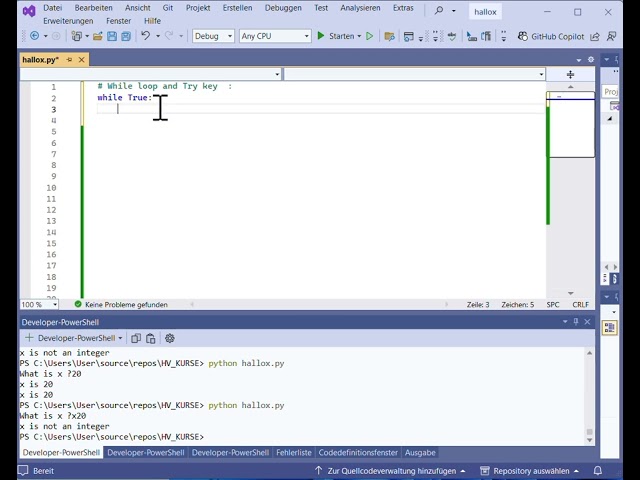Click the editor settings gear icon
Image resolution: width=640 pixels, height=480 pixels.
591,60
